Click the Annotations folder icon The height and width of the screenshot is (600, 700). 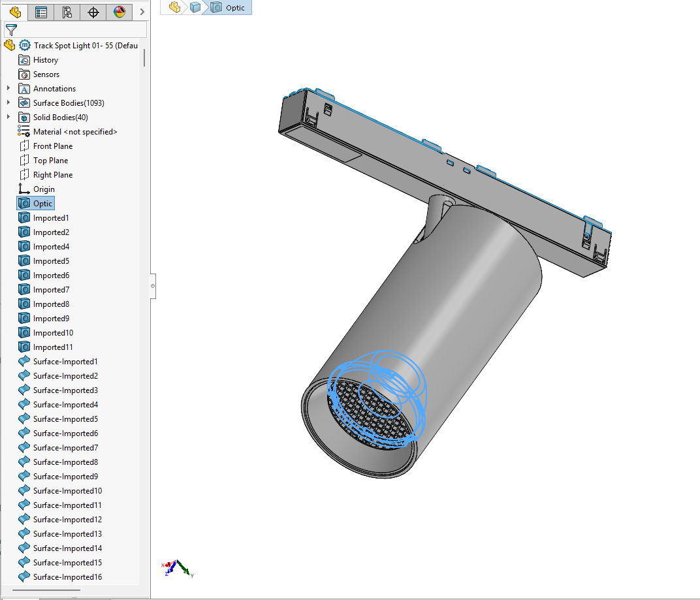click(x=24, y=88)
